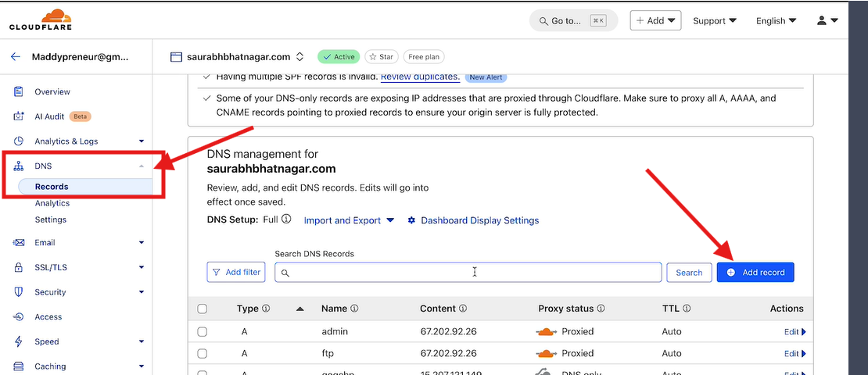
Task: Click the Name column info icon
Action: [x=354, y=309]
